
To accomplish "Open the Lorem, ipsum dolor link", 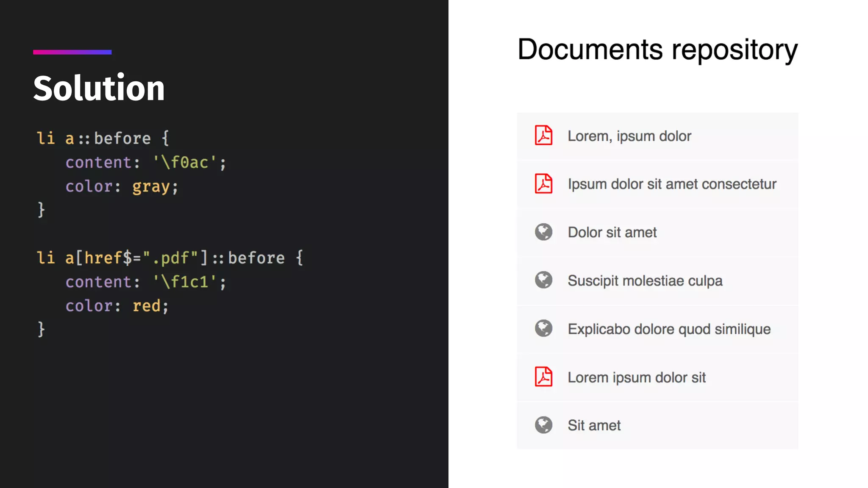I will click(x=629, y=136).
